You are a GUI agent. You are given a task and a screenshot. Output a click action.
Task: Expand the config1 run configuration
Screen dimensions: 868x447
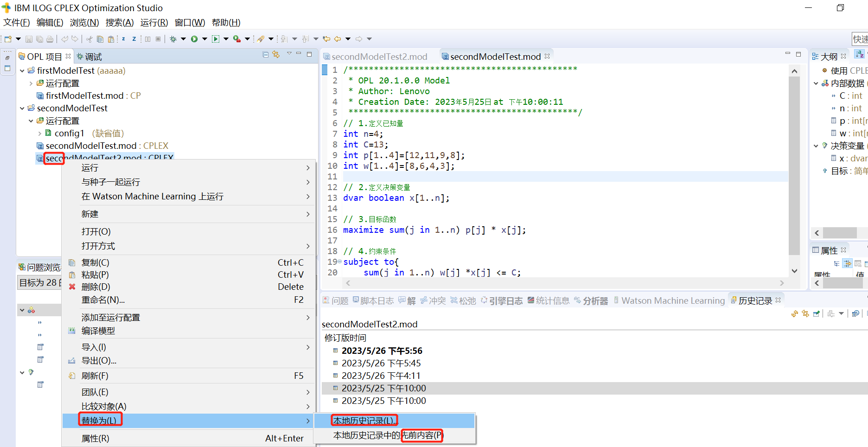(39, 134)
